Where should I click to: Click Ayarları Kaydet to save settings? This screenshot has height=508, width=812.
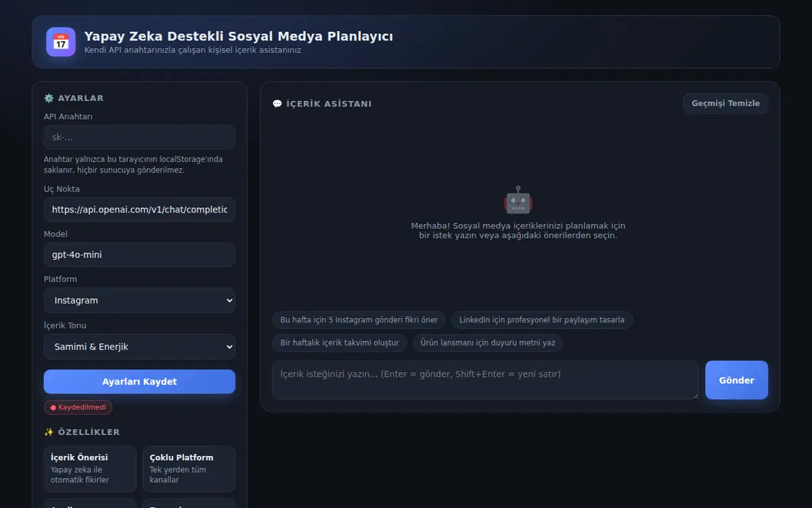point(139,381)
